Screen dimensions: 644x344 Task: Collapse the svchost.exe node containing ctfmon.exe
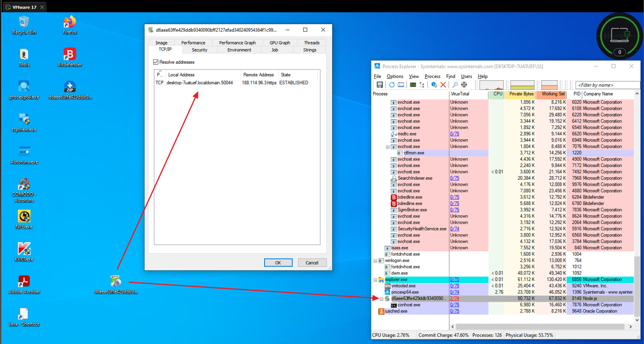388,147
